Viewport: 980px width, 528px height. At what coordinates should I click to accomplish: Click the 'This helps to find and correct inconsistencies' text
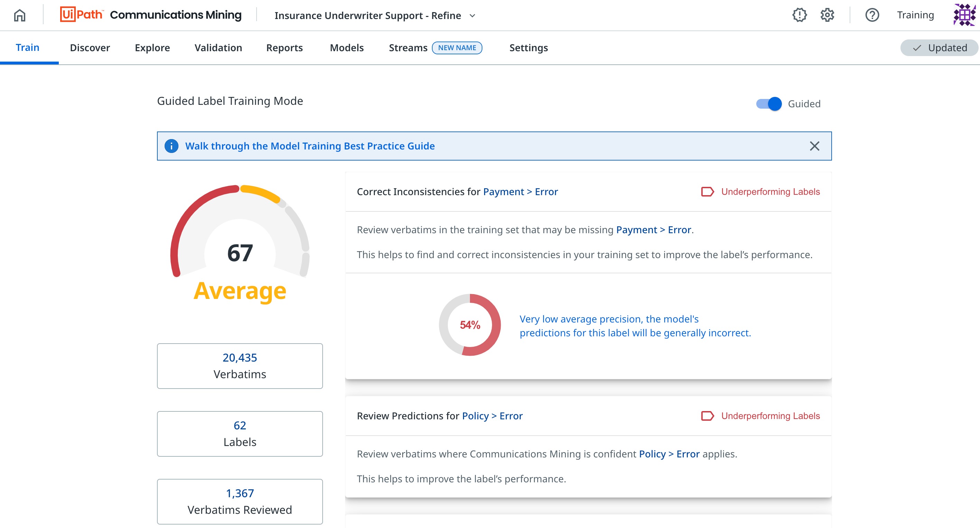(584, 254)
